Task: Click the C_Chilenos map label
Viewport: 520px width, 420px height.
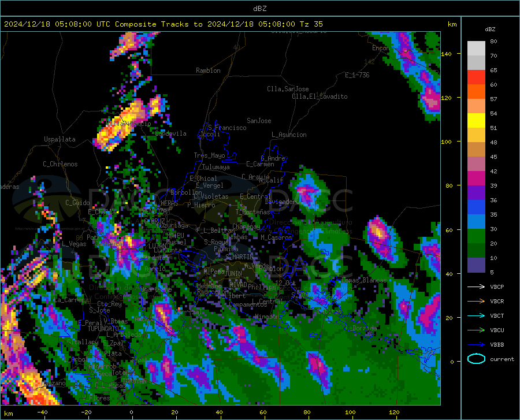Action: [60, 164]
